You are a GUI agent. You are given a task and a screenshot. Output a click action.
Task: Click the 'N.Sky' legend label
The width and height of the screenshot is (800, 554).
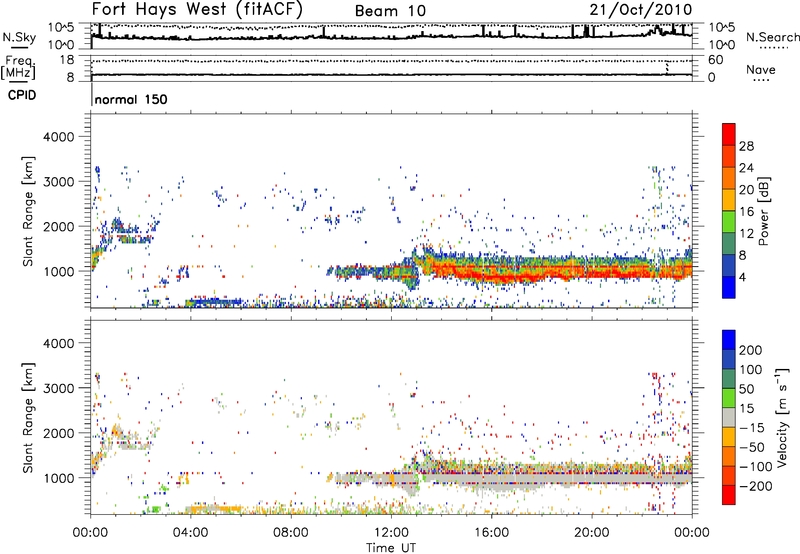click(x=19, y=37)
